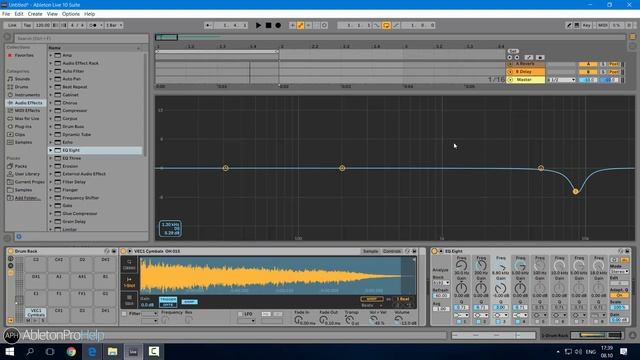Select Favorites in Collections
640x360 pixels.
24,56
